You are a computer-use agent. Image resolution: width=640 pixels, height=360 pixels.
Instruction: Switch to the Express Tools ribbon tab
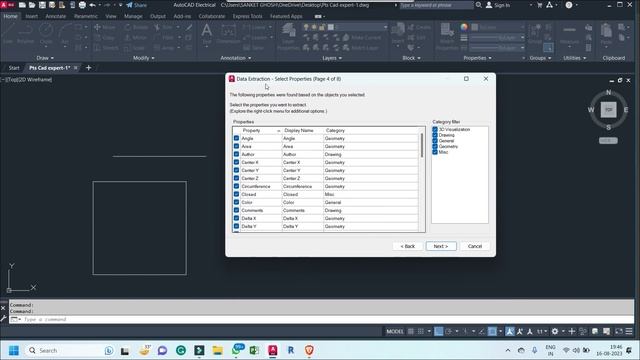point(247,16)
